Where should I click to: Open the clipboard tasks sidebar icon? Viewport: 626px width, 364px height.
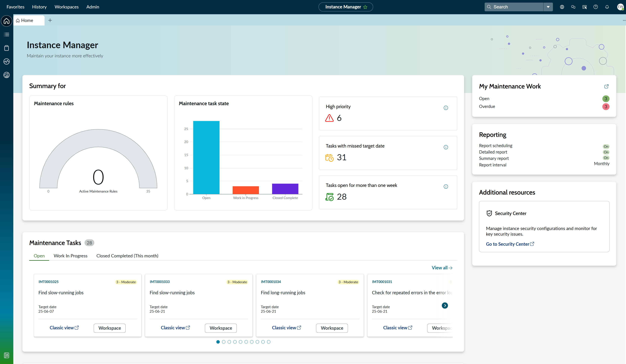pos(7,48)
